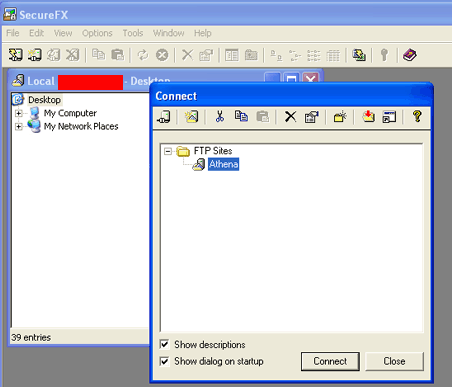
Task: Click the question mark Help icon in Connect dialog
Action: [417, 116]
